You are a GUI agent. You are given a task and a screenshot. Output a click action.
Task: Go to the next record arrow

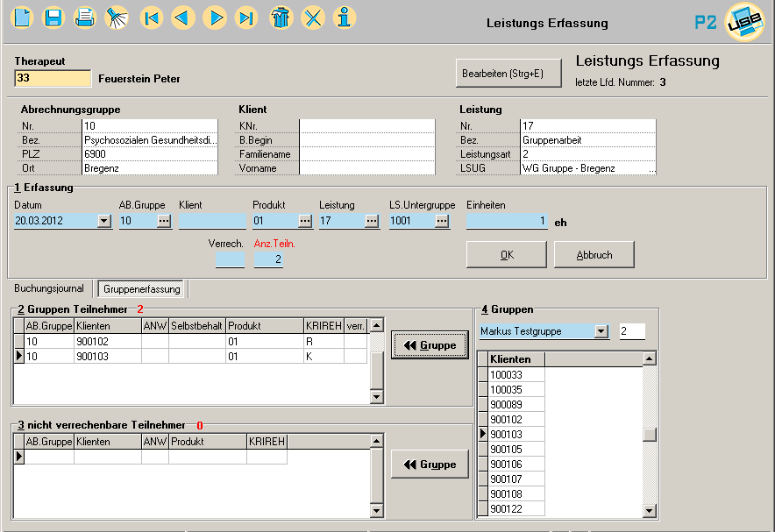pyautogui.click(x=215, y=17)
